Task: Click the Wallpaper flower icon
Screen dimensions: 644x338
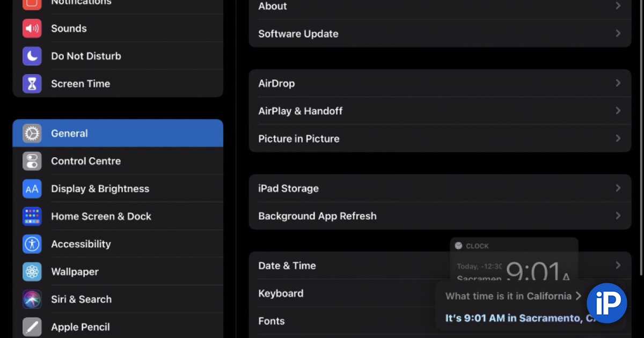Action: tap(32, 272)
